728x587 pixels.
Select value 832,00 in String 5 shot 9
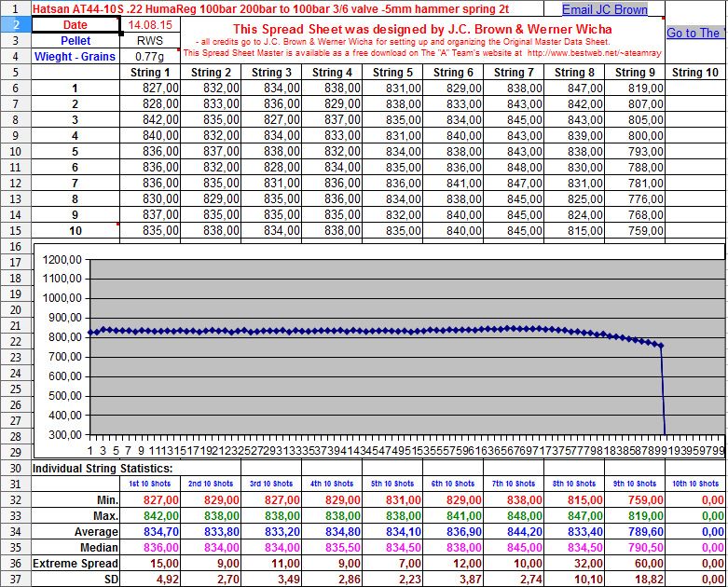(x=392, y=215)
